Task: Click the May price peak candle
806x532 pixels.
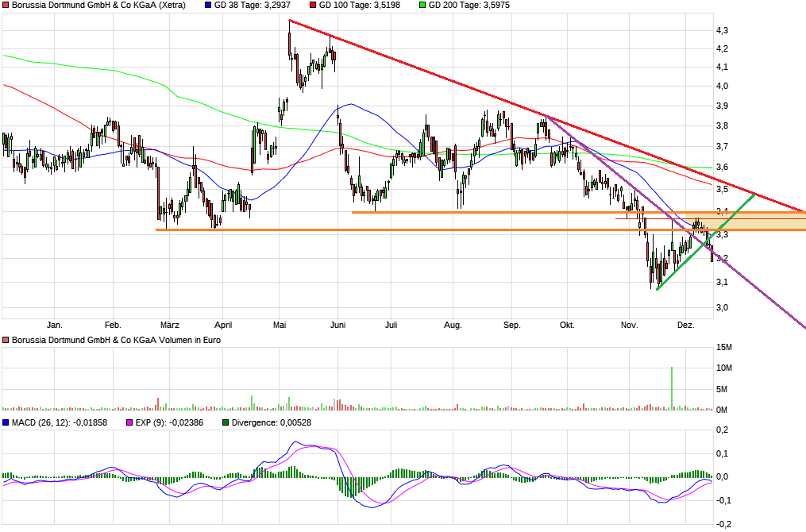Action: [x=289, y=39]
